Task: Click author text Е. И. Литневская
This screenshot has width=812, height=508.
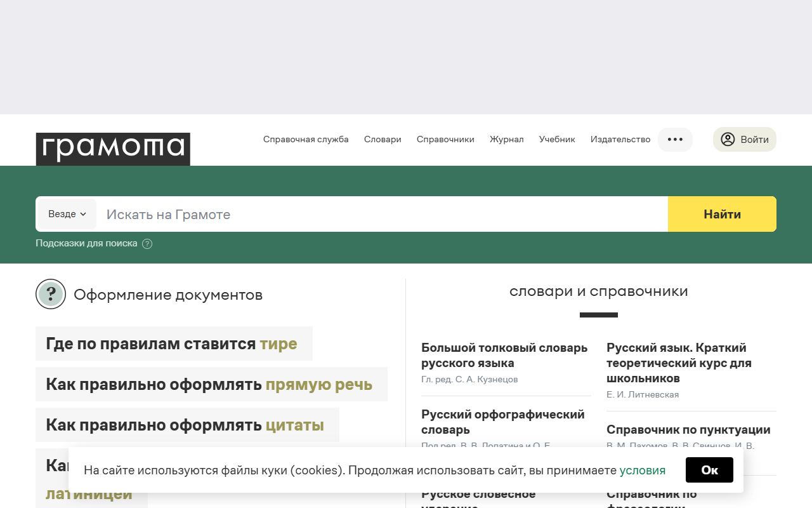Action: (x=643, y=394)
